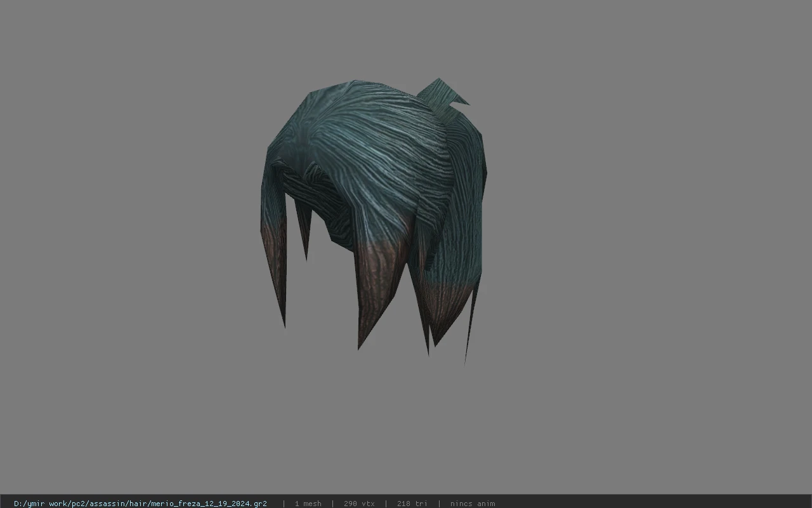
Task: Click the '218 tri' triangle count
Action: tap(412, 504)
